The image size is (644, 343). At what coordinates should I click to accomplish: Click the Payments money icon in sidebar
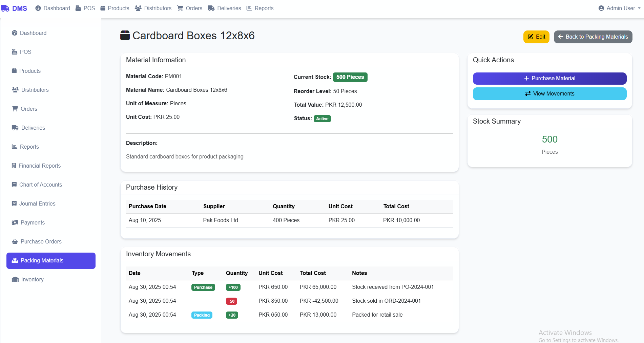15,222
